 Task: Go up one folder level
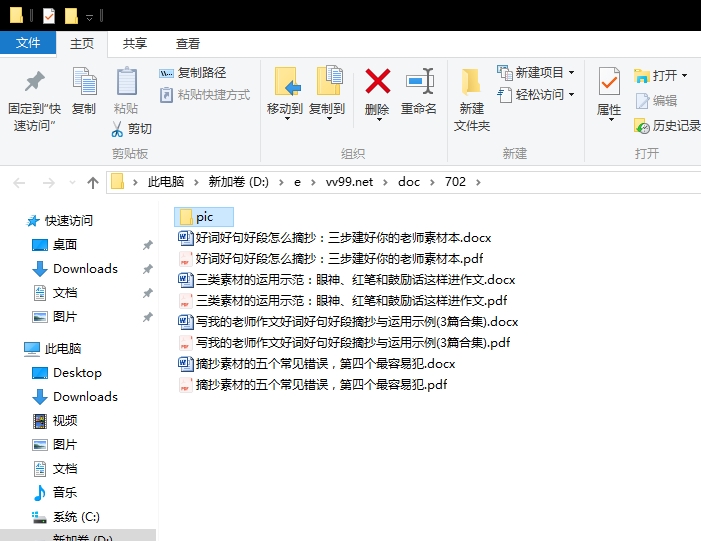[93, 182]
